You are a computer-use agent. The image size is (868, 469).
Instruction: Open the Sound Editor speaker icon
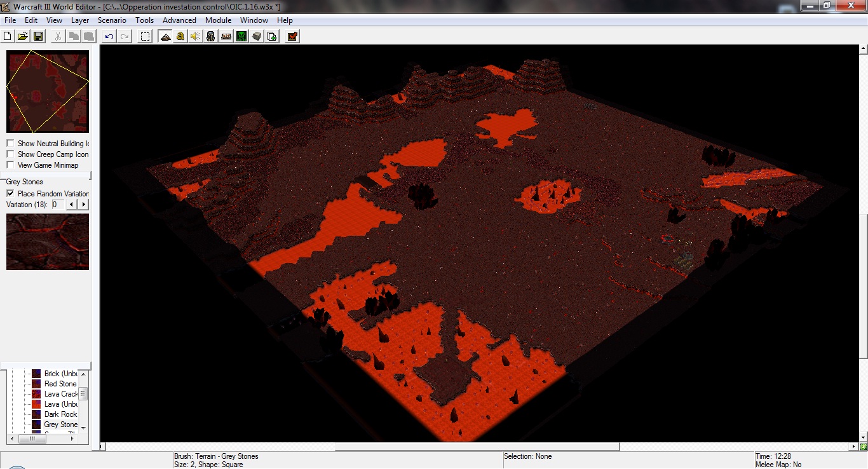(x=196, y=36)
